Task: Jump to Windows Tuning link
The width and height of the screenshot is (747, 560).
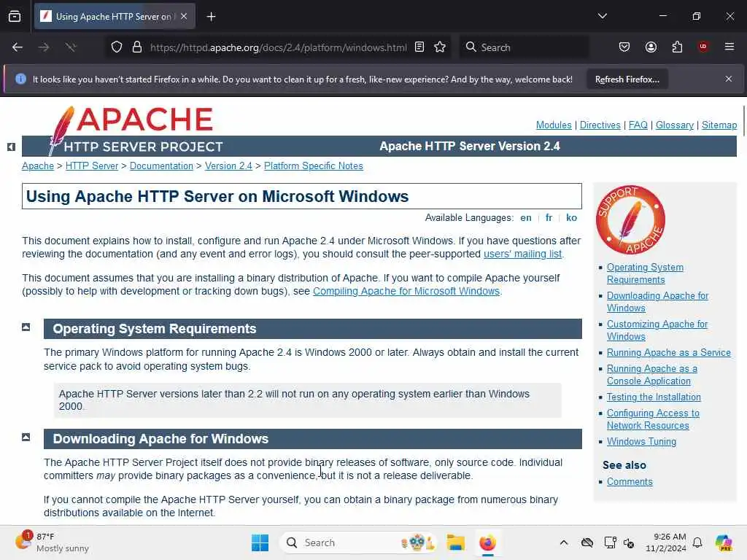Action: click(641, 441)
